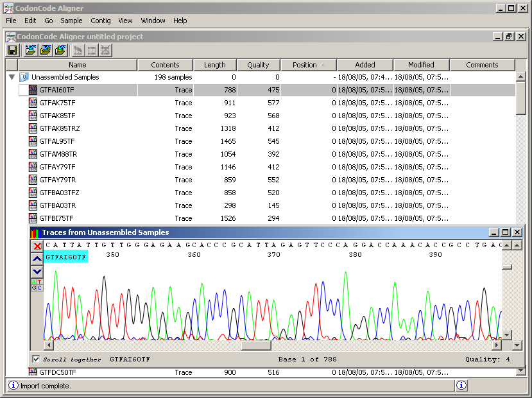Select the GTFAY79TR sample row
The image size is (532, 398).
coord(267,180)
